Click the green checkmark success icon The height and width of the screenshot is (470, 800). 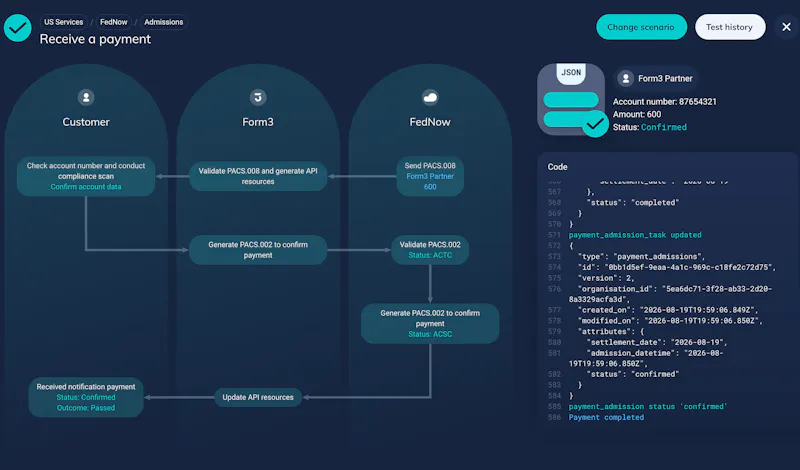17,28
